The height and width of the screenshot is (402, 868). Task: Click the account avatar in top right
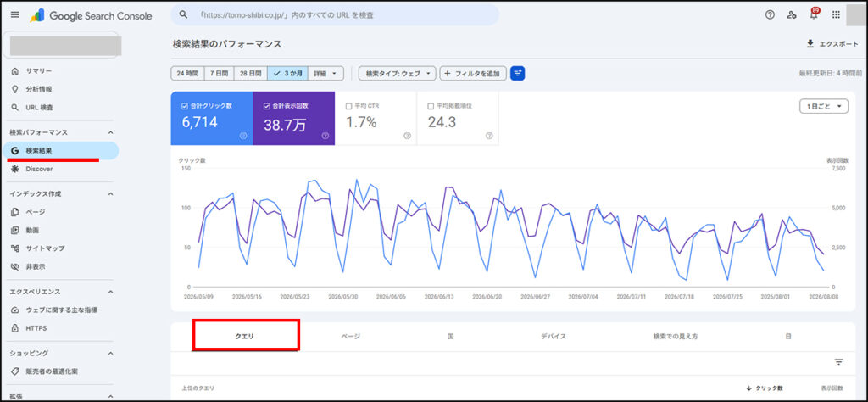pos(857,15)
